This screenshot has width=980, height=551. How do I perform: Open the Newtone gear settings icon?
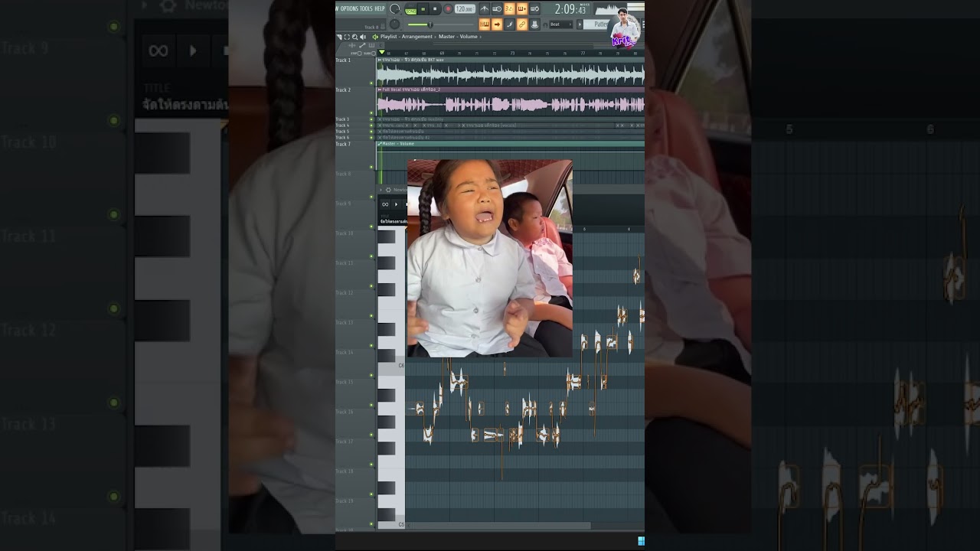(x=388, y=190)
